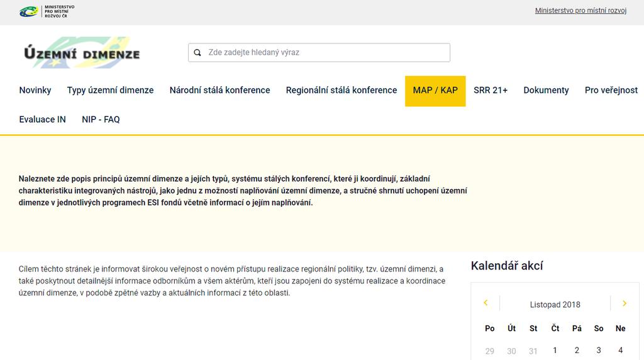Screen dimensions: 644x360
Task: Open the Pro veřejnost menu item
Action: pyautogui.click(x=611, y=90)
